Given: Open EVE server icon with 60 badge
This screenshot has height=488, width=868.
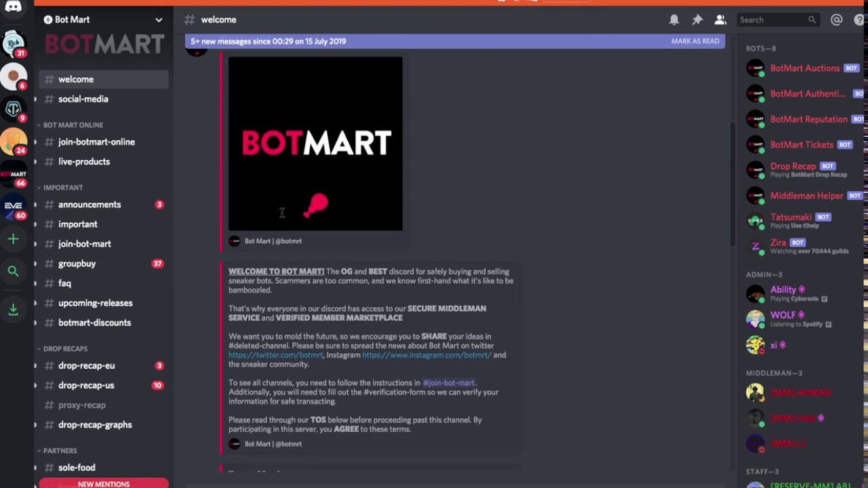Looking at the screenshot, I should coord(13,207).
